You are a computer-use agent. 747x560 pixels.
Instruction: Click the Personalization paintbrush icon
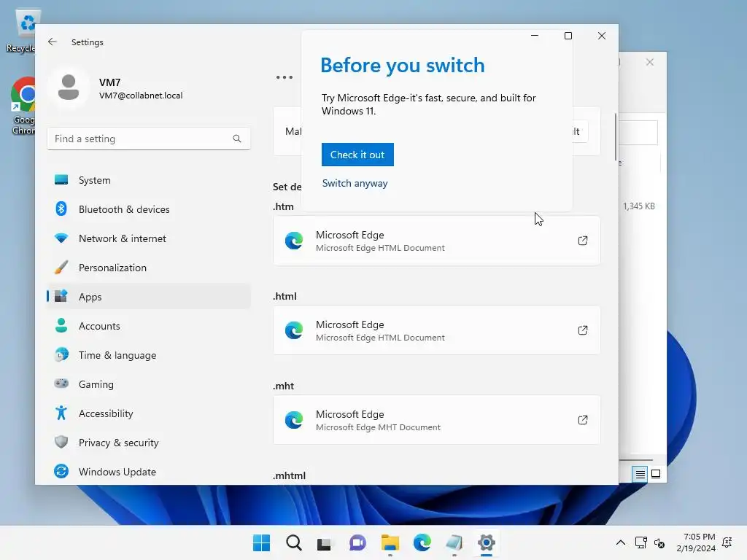pyautogui.click(x=61, y=267)
